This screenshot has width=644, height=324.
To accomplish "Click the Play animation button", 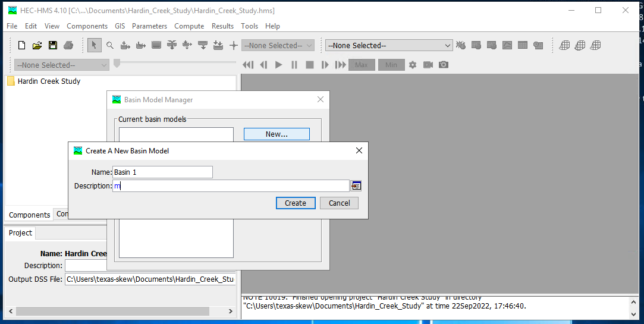I will 279,65.
